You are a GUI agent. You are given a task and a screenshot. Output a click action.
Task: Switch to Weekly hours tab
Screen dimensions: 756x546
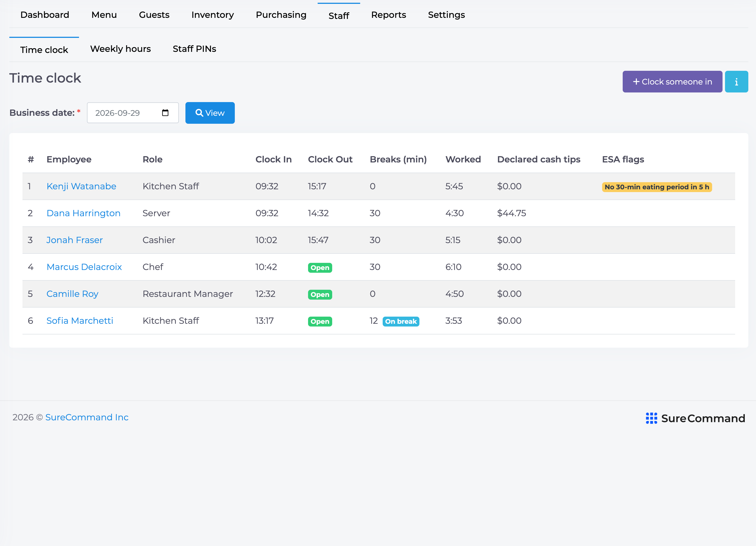click(120, 49)
